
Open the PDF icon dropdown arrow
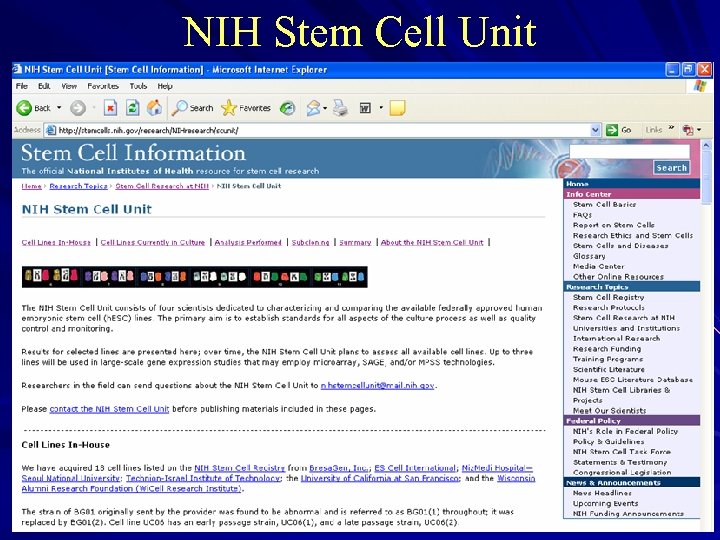pos(699,130)
